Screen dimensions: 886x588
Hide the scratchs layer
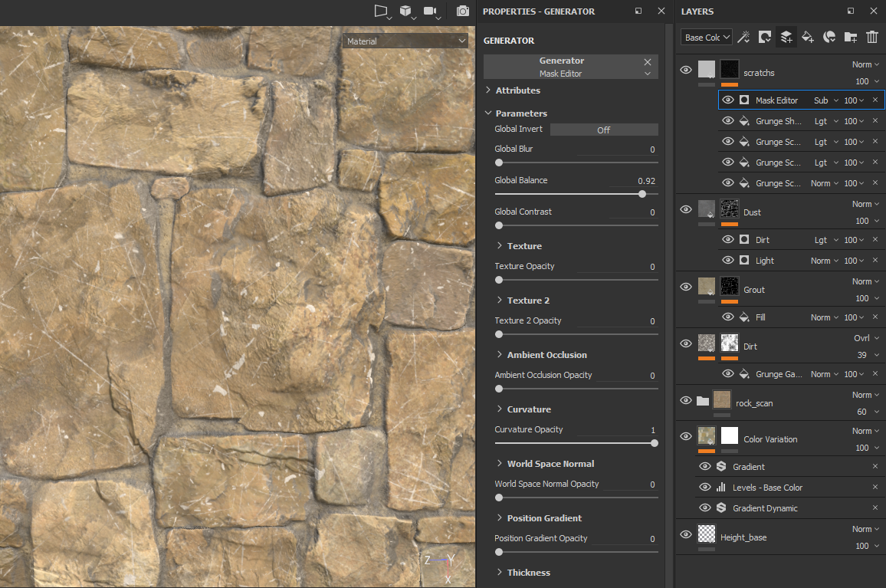click(686, 70)
